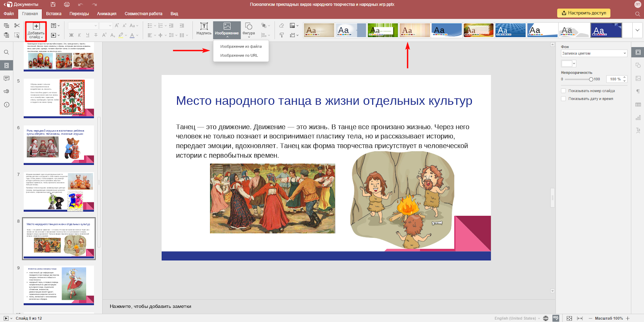Open text art settings in right sidebar
Image resolution: width=644 pixels, height=322 pixels.
pos(638,131)
